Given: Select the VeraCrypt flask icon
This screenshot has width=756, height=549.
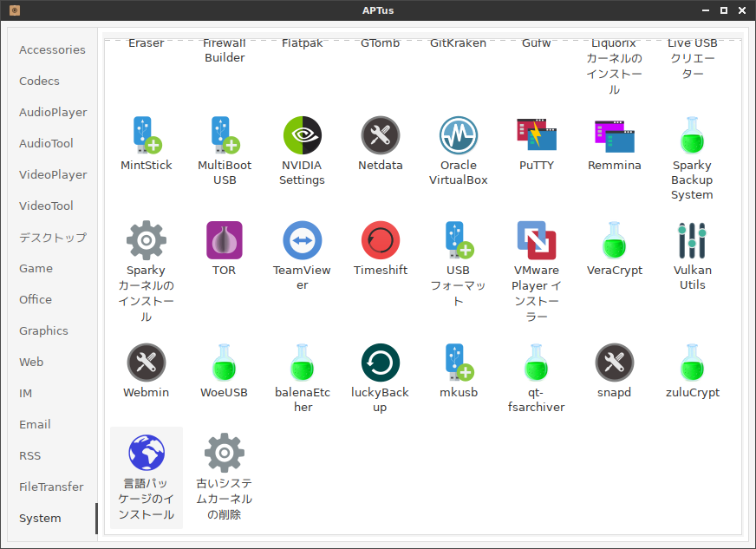Looking at the screenshot, I should 614,240.
